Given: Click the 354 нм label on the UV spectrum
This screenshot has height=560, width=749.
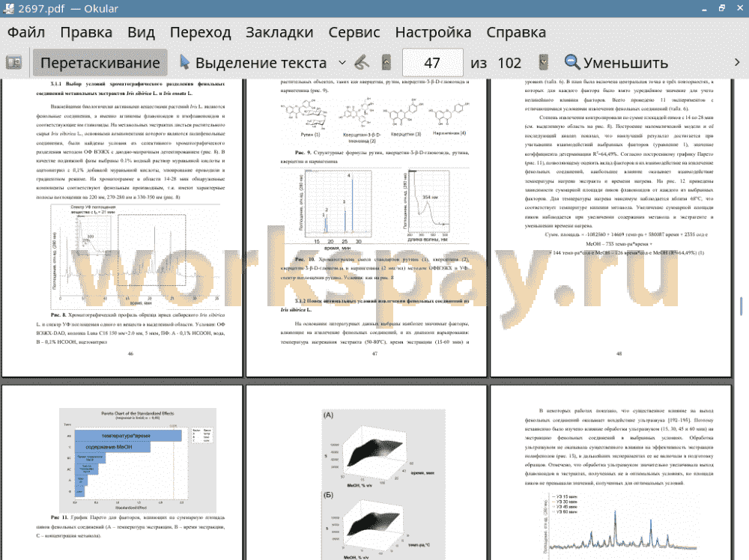Looking at the screenshot, I should click(430, 197).
